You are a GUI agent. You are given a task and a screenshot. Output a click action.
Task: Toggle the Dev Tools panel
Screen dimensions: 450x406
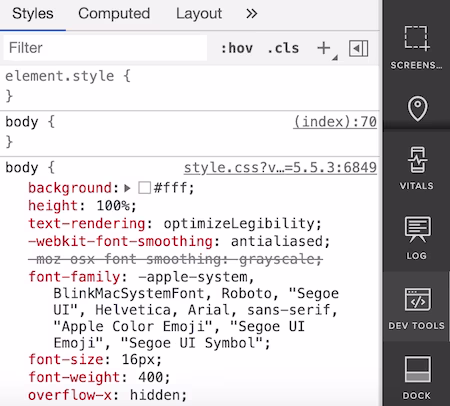pyautogui.click(x=417, y=308)
